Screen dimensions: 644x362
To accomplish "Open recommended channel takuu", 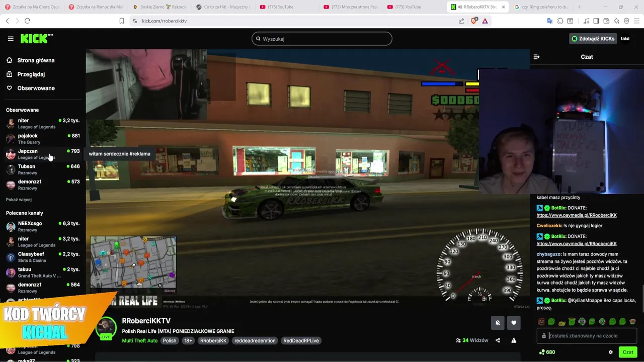I will 43,273.
